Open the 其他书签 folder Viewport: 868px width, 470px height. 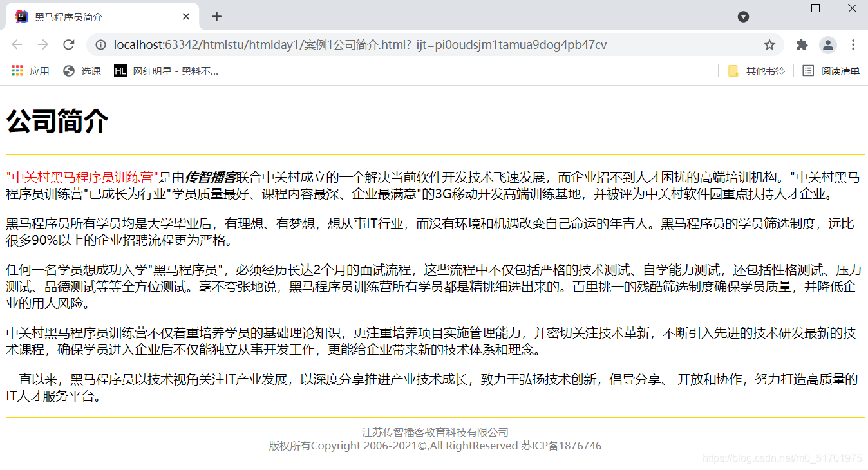click(757, 71)
